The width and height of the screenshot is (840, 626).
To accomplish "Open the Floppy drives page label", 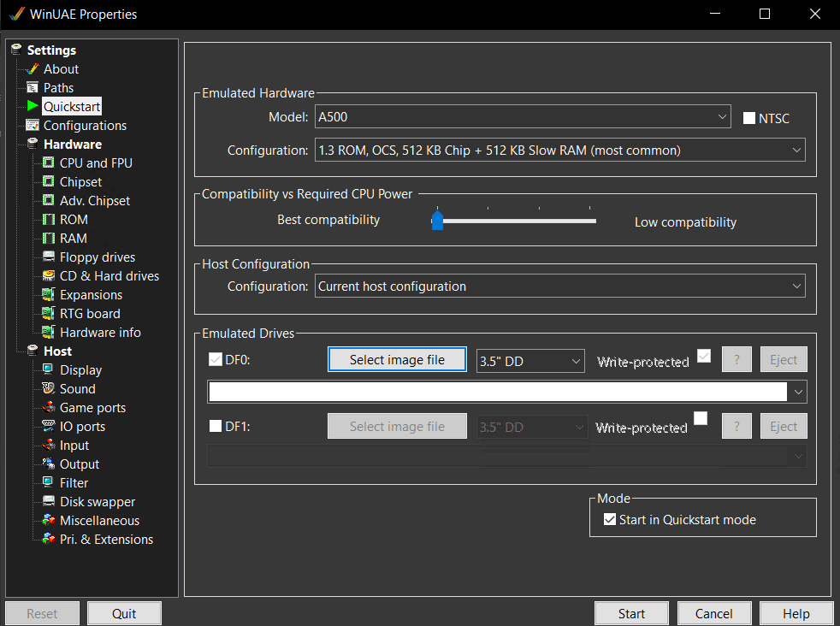I will [98, 257].
